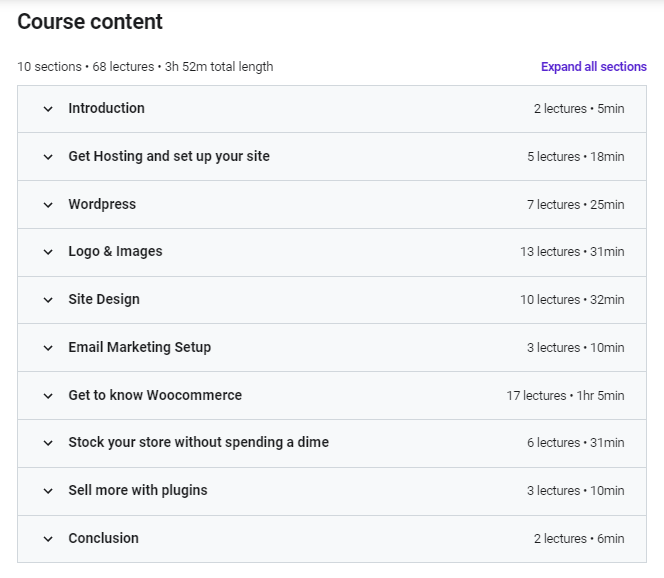Click the '10 sections • 68 lectures' summary
664x578 pixels.
[145, 67]
